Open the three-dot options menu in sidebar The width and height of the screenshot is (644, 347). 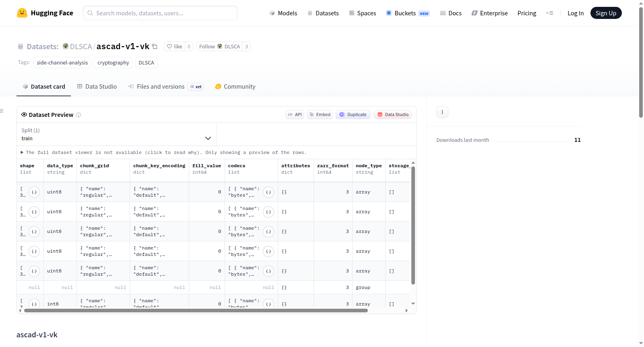click(x=442, y=112)
